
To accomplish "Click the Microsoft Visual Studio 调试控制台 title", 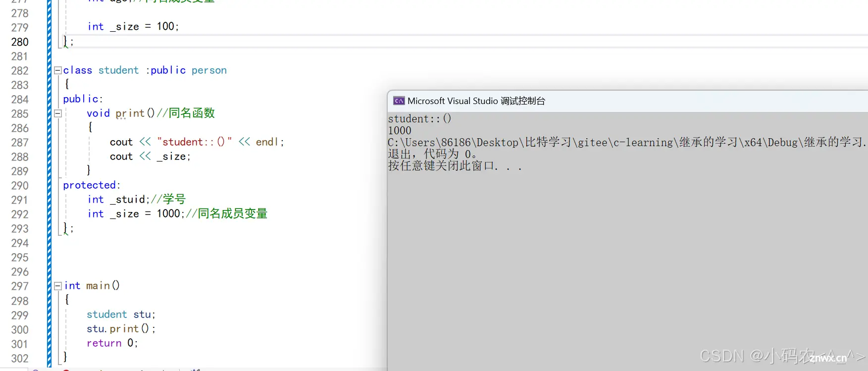I will (x=476, y=101).
